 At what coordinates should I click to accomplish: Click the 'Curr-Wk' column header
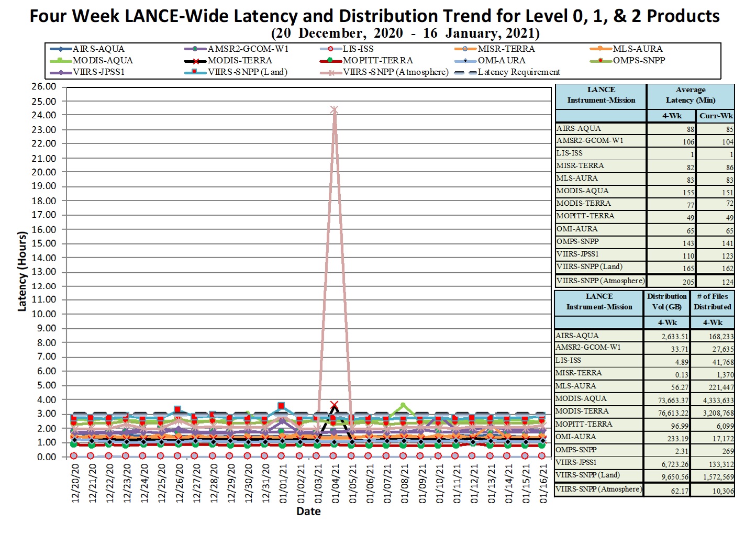716,116
